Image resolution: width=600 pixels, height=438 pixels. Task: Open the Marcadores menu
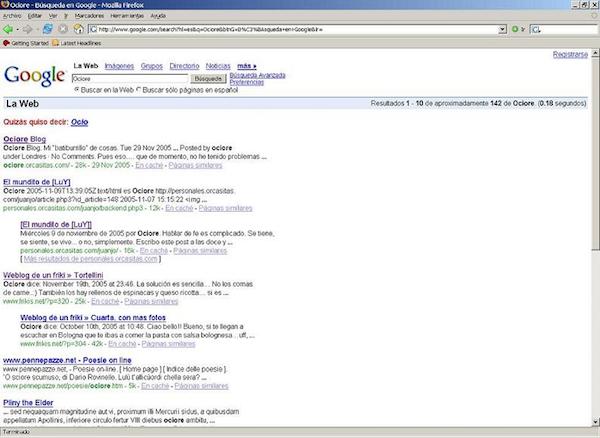pos(89,16)
